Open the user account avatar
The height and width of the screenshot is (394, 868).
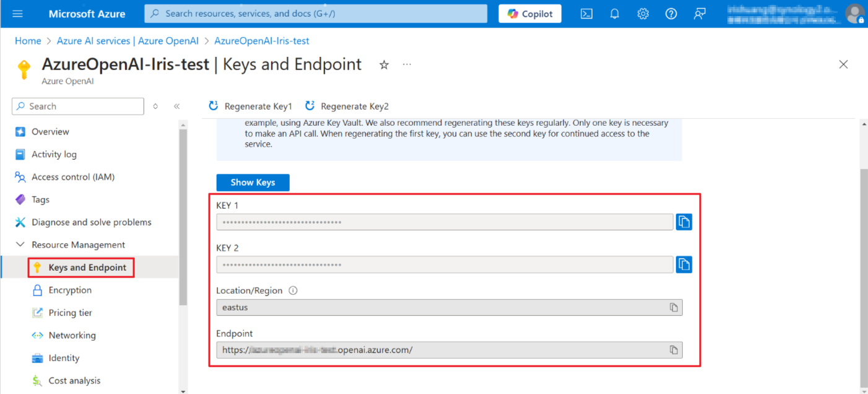click(x=855, y=14)
